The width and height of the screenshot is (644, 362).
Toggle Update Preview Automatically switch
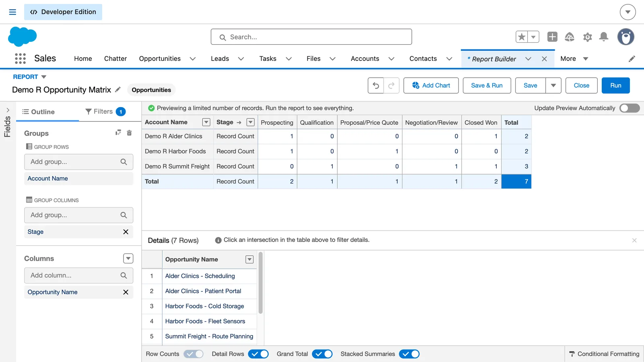630,108
